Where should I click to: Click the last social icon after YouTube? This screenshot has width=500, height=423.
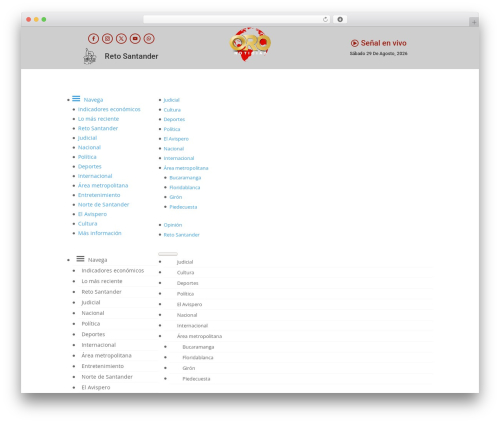pos(149,39)
